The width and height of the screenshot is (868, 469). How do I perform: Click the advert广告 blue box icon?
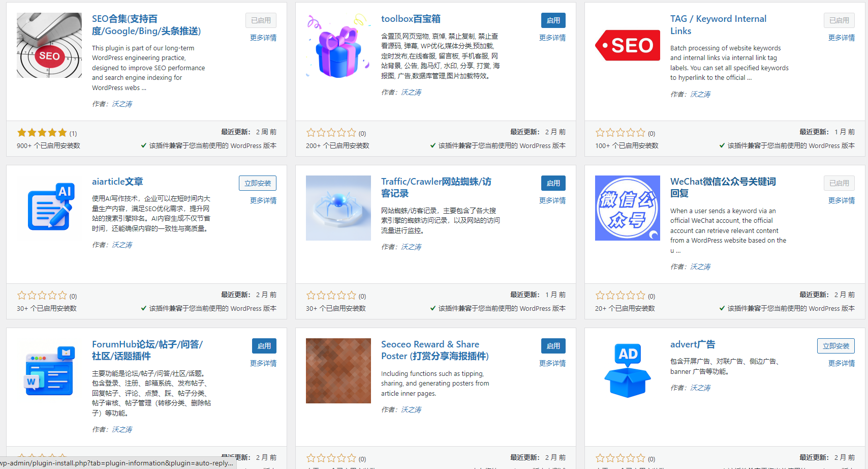tap(628, 371)
